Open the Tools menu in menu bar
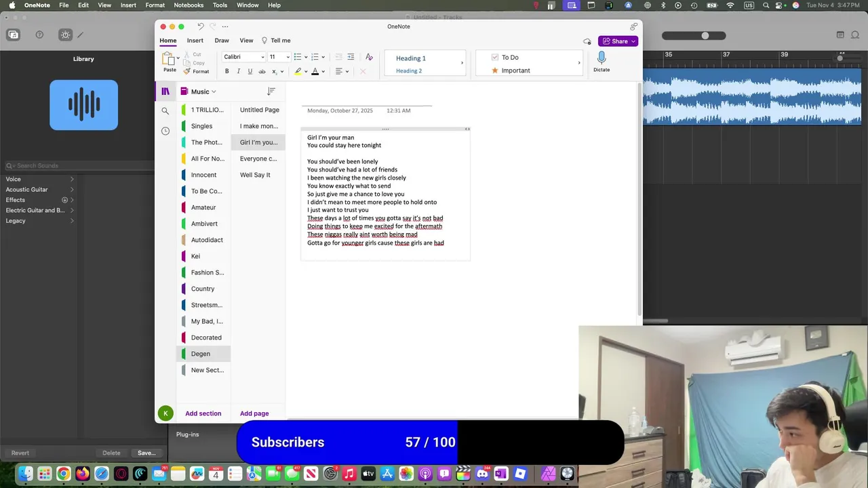 click(x=220, y=5)
